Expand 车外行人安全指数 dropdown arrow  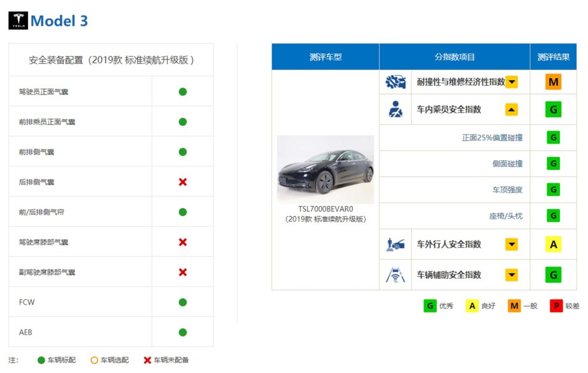[512, 244]
